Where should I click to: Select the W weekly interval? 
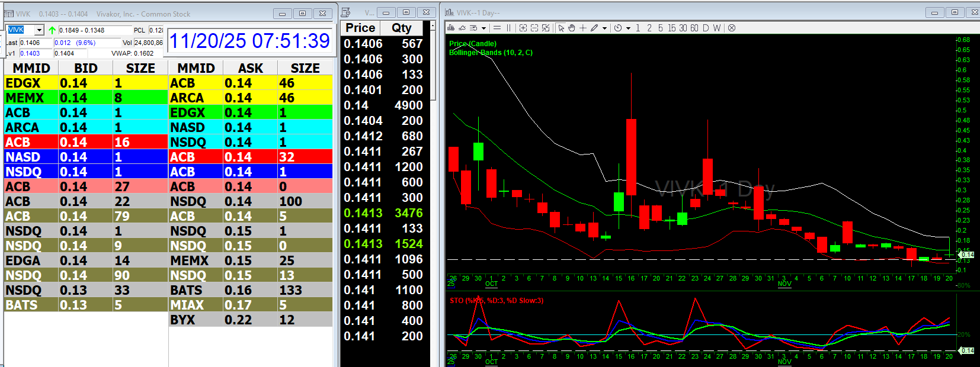tap(717, 28)
